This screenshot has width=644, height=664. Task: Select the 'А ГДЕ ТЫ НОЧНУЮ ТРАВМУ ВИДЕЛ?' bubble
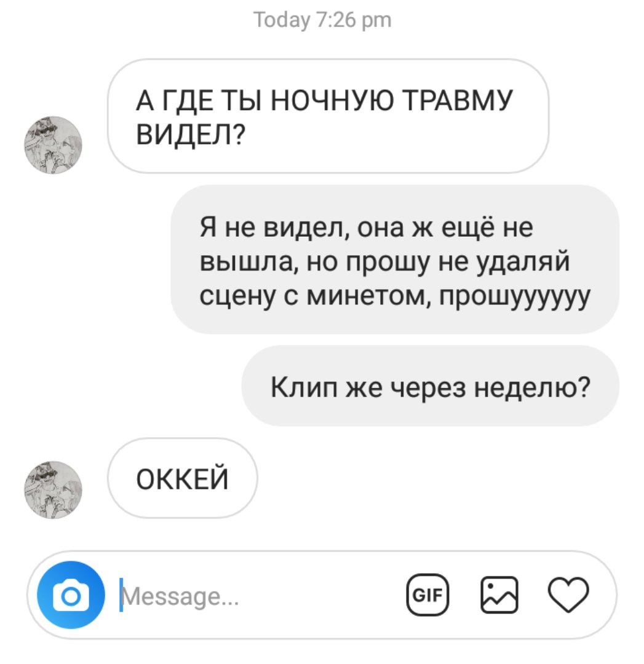click(x=328, y=116)
